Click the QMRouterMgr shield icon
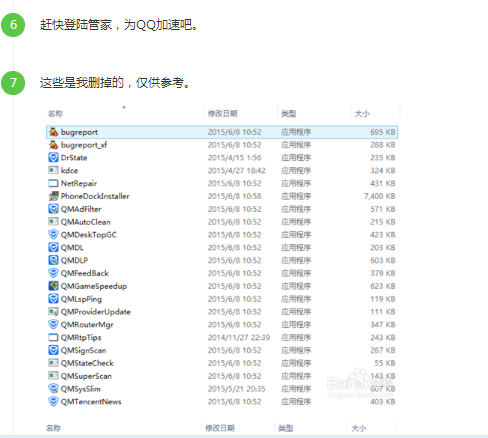 coord(53,324)
